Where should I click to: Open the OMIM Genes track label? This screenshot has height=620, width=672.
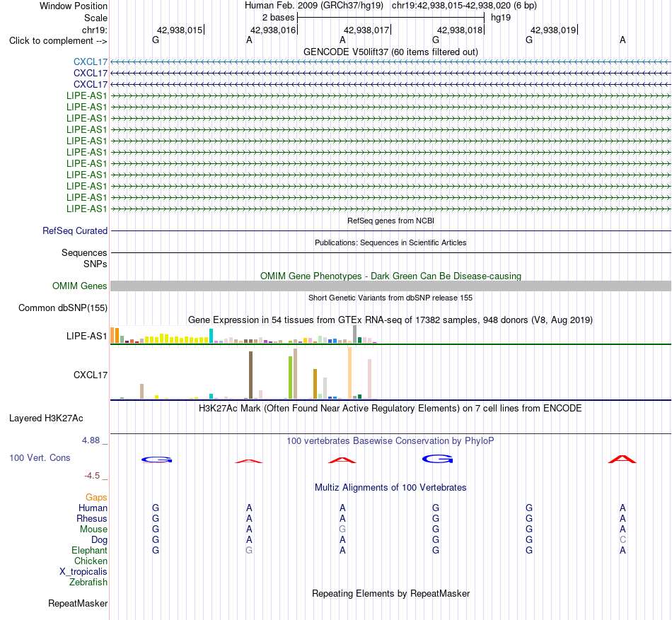79,286
